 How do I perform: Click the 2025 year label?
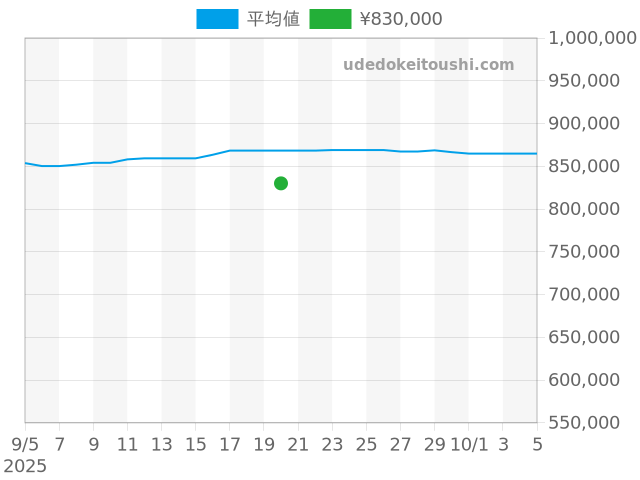point(25,466)
